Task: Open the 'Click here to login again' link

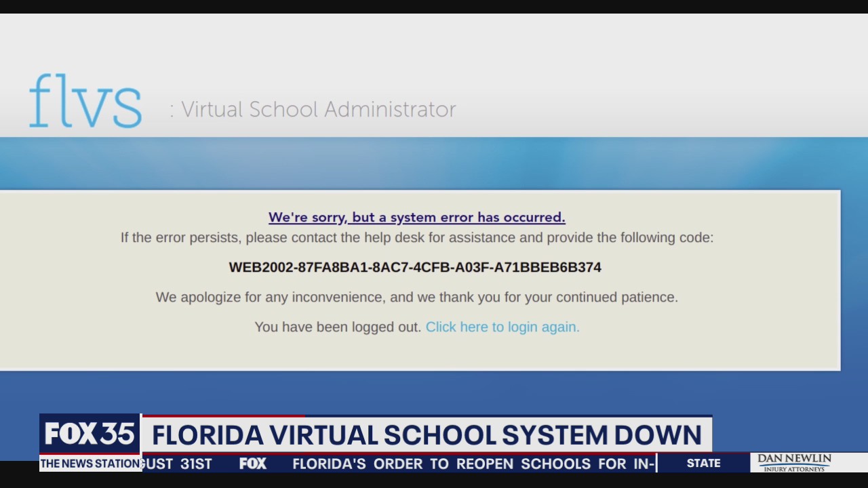Action: 502,327
